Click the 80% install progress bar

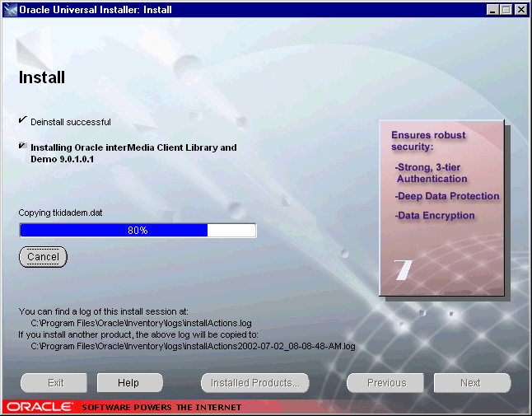(138, 231)
